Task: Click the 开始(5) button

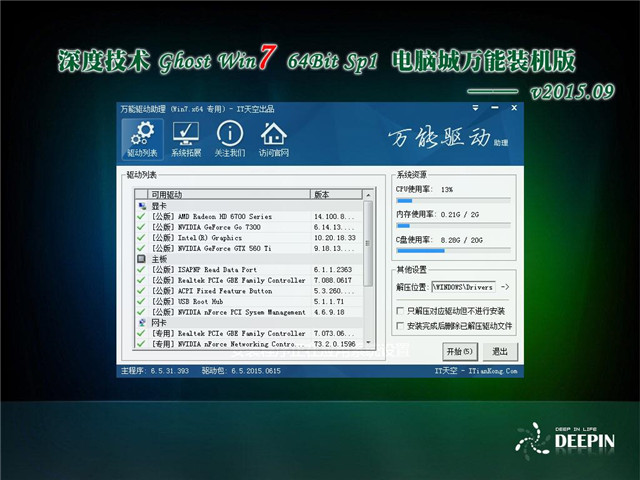Action: click(460, 351)
